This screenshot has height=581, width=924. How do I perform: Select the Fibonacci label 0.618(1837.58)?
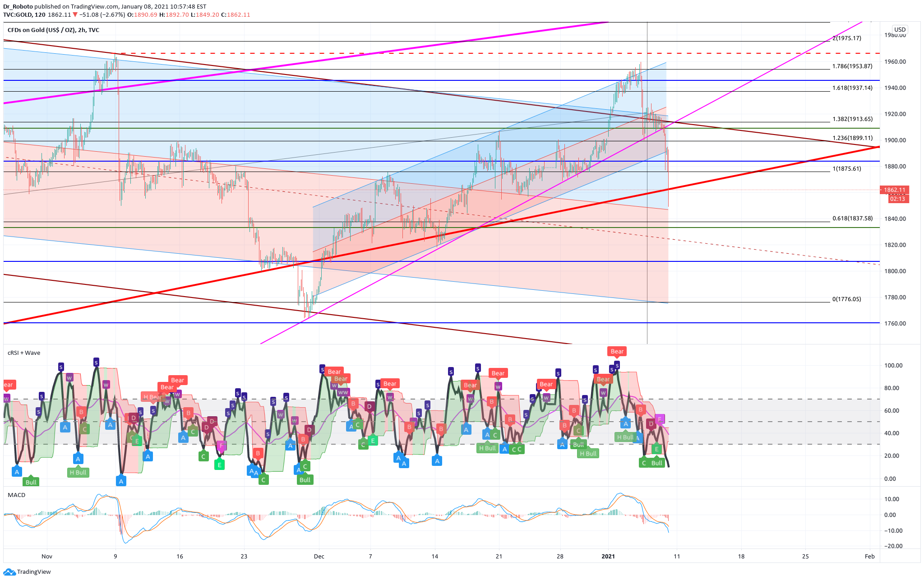pyautogui.click(x=852, y=218)
